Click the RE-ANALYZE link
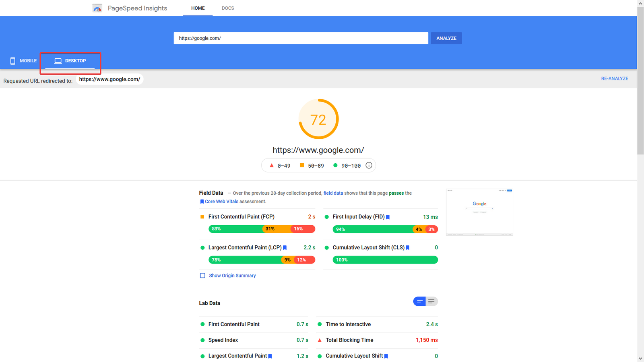The width and height of the screenshot is (644, 362). pos(615,78)
